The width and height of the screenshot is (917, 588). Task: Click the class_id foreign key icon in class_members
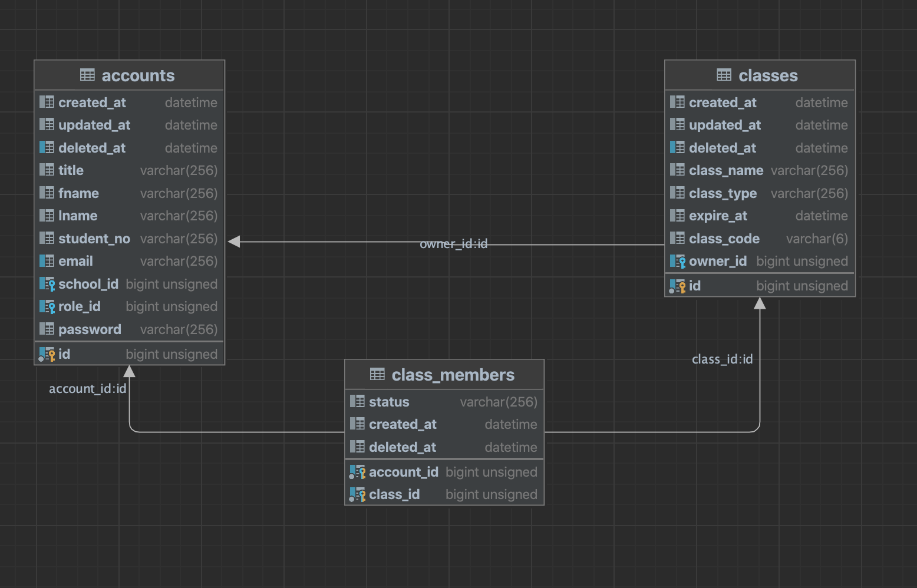pyautogui.click(x=358, y=494)
